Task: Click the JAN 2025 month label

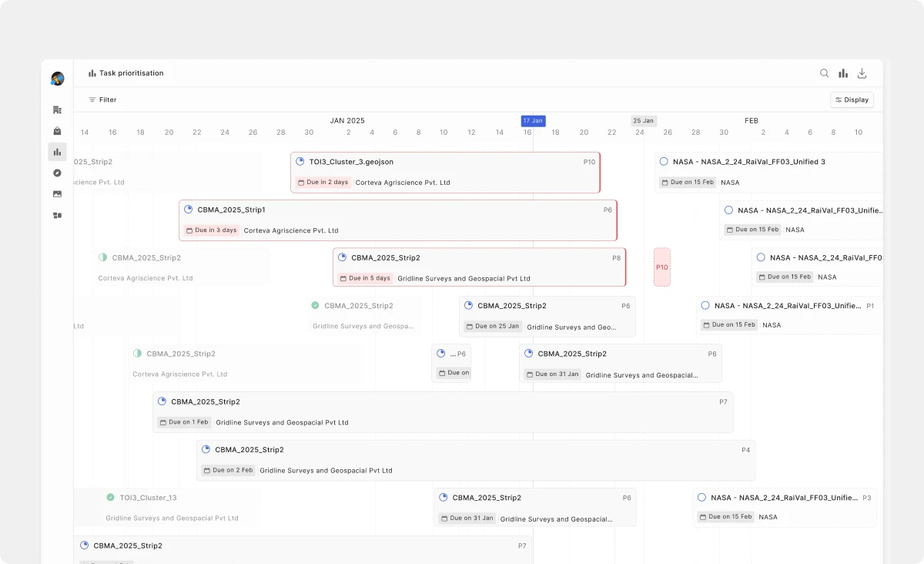Action: (347, 120)
